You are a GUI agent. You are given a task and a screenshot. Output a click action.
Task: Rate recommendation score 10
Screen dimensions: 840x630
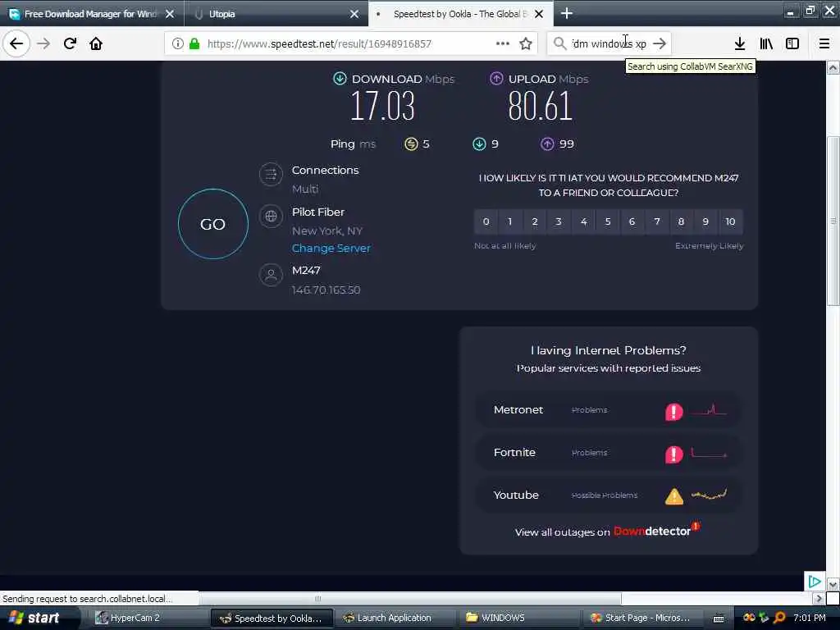click(x=730, y=221)
